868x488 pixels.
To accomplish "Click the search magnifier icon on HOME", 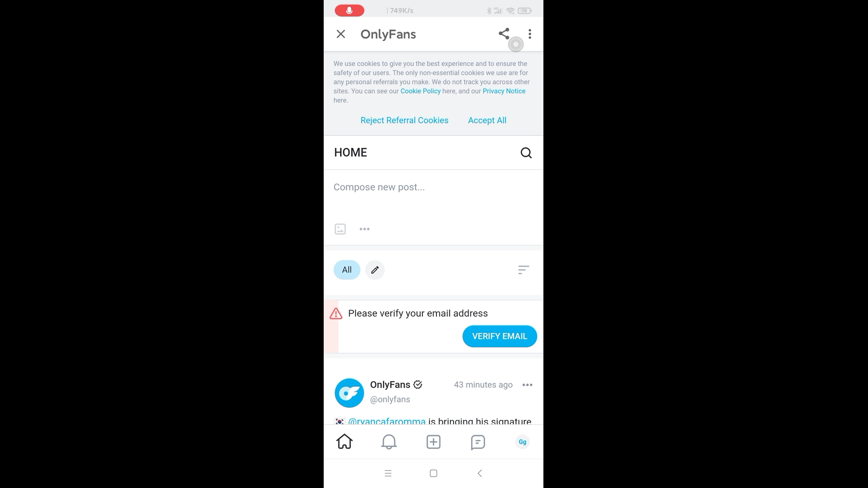I will point(526,153).
